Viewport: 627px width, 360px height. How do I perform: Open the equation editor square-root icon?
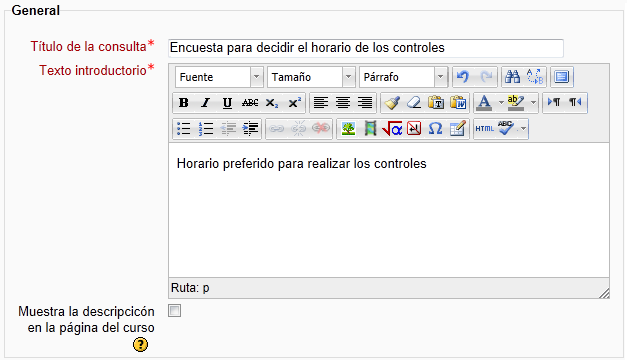click(x=392, y=129)
